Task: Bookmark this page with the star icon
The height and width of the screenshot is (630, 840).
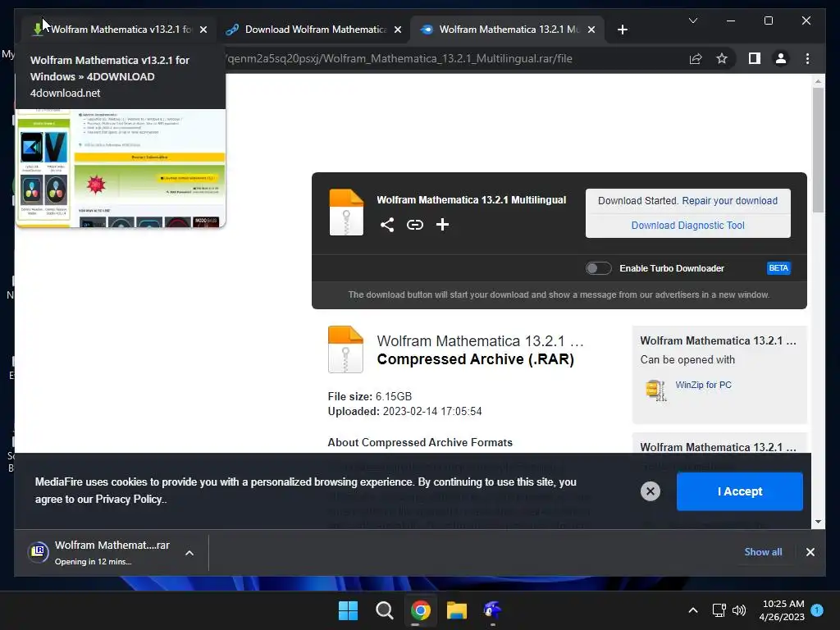Action: pos(722,58)
